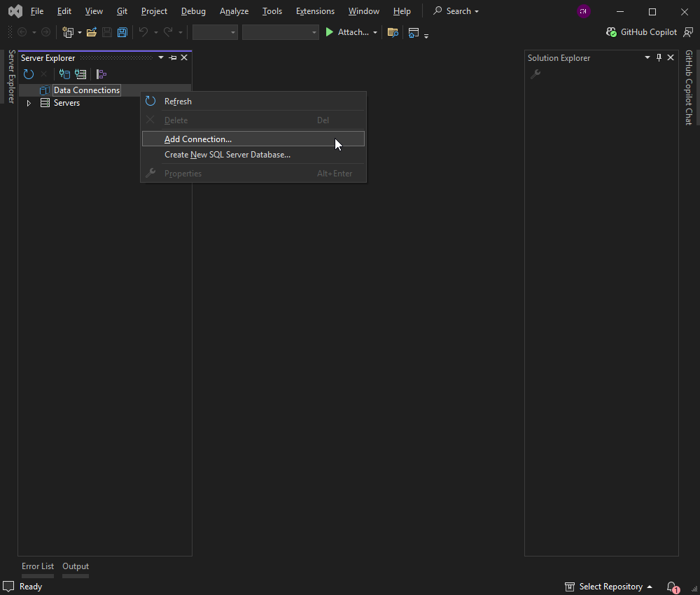This screenshot has height=595, width=700.
Task: Click the Create New Project icon
Action: [x=68, y=32]
